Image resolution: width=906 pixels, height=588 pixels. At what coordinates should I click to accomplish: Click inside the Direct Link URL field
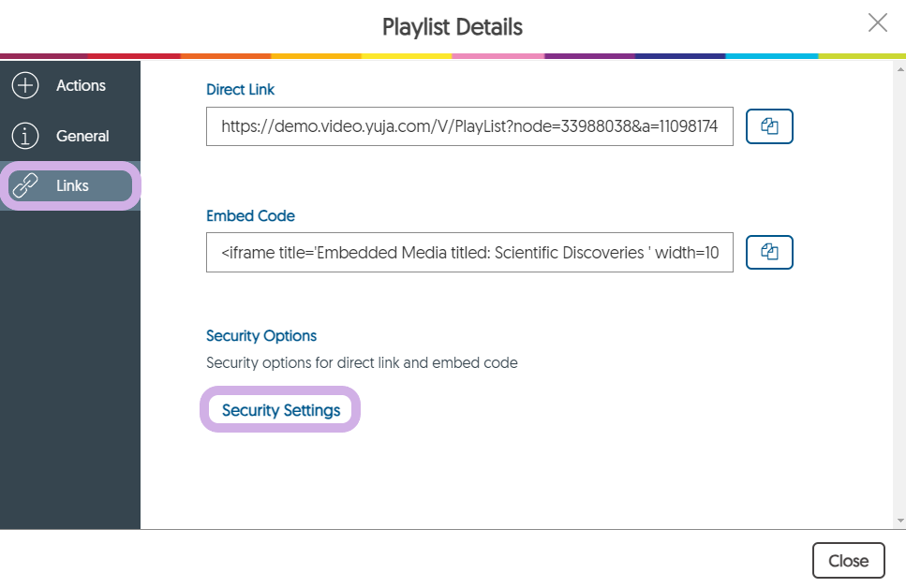click(x=469, y=126)
